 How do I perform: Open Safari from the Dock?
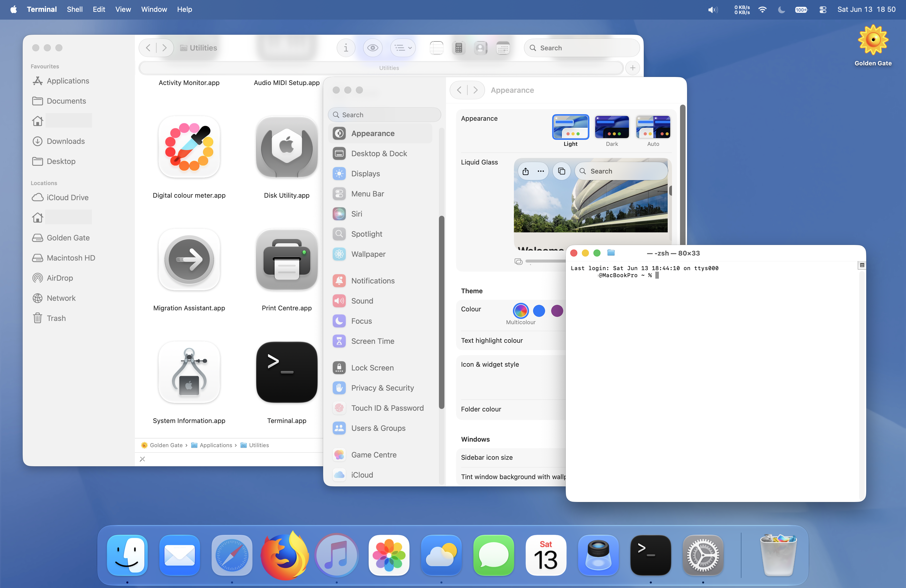[232, 555]
